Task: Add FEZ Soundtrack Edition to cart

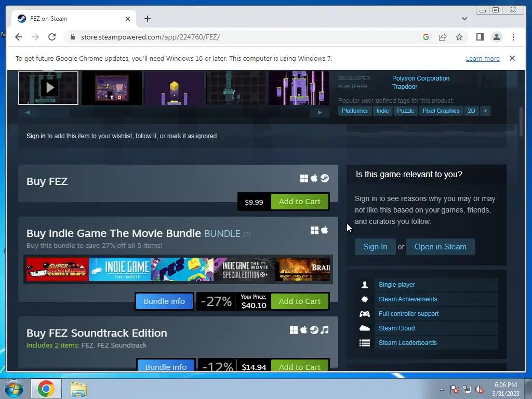Action: pyautogui.click(x=300, y=365)
